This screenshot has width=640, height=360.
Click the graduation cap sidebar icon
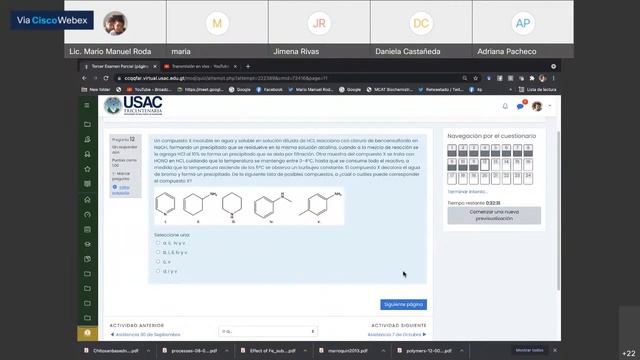coord(87,244)
